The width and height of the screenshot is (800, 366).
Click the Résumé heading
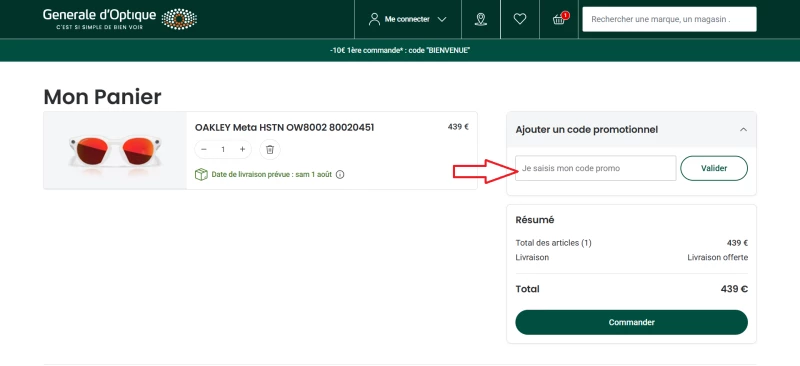pyautogui.click(x=535, y=220)
